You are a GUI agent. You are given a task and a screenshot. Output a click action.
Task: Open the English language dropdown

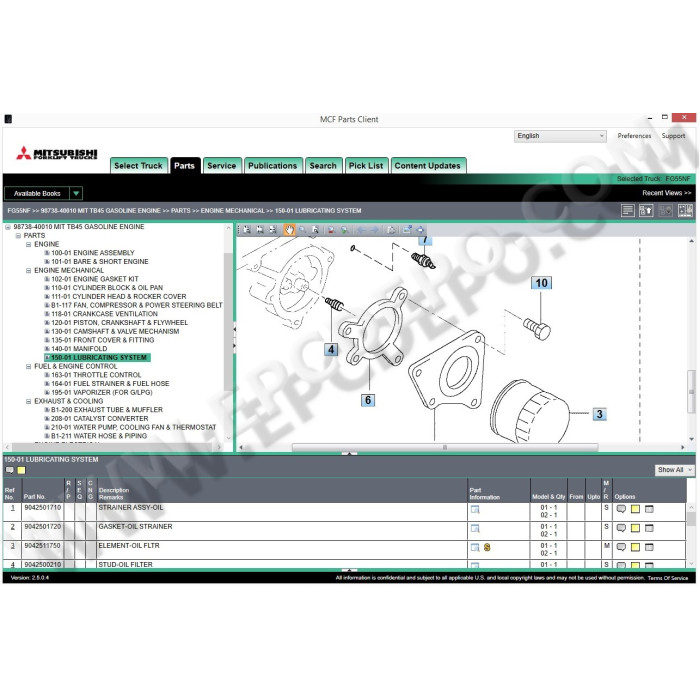pyautogui.click(x=560, y=136)
